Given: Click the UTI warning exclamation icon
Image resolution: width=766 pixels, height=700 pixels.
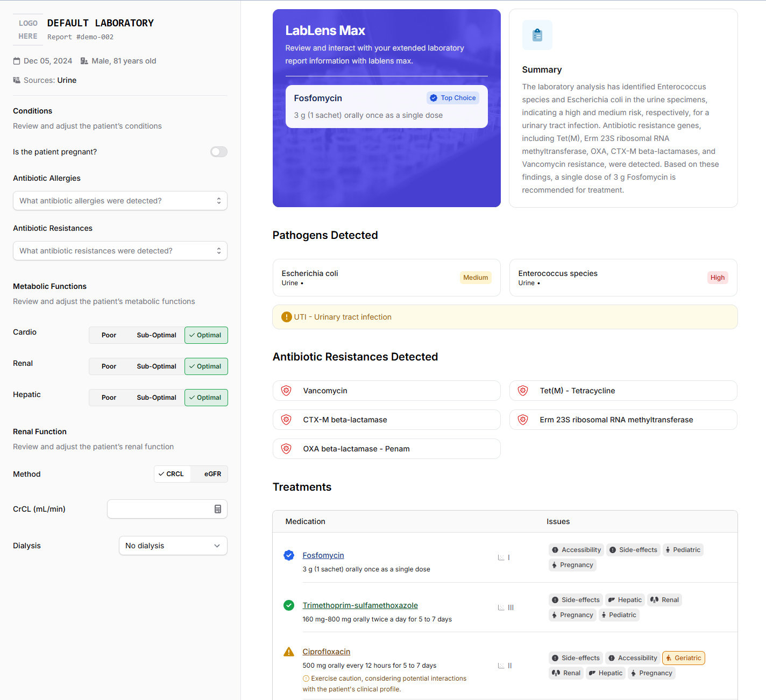Looking at the screenshot, I should tap(287, 317).
